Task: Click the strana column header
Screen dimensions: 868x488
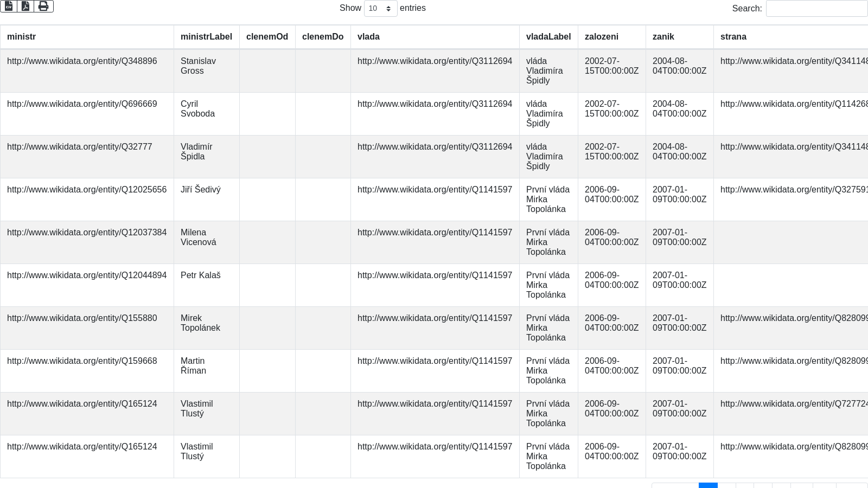Action: click(733, 37)
